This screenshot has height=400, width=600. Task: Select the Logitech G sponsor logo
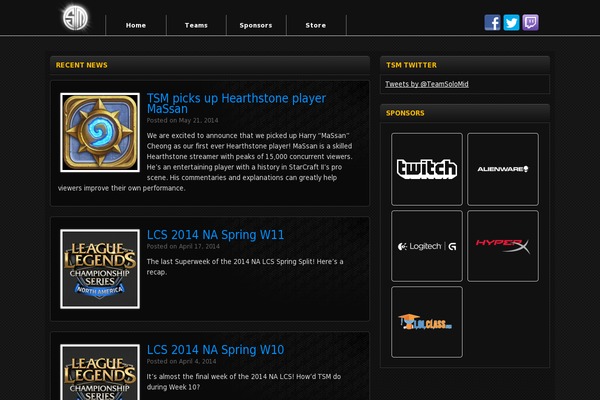pos(427,246)
